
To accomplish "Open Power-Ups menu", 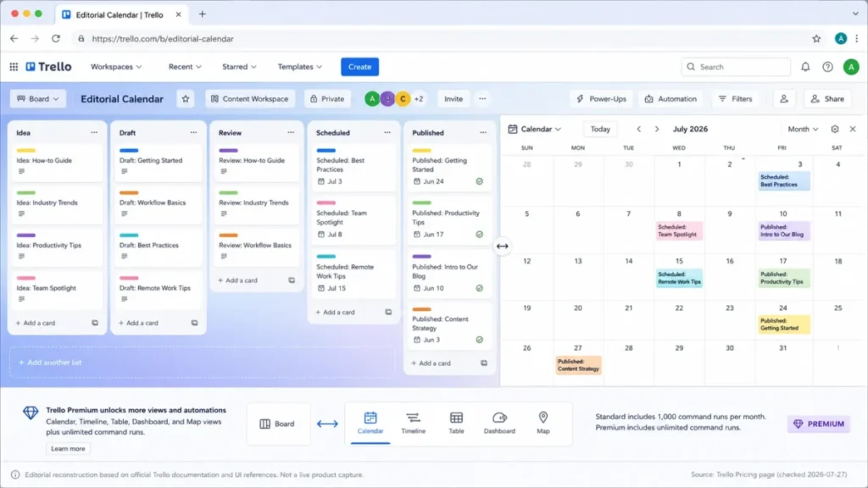I will tap(601, 98).
